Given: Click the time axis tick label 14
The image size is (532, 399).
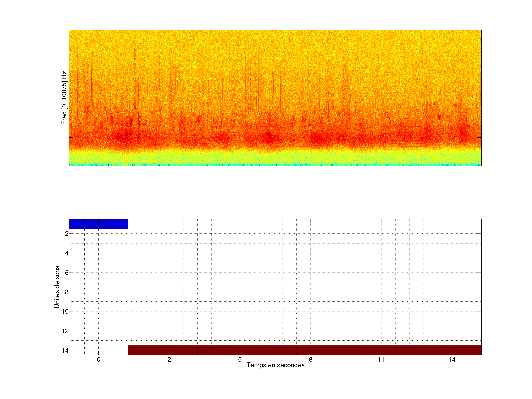Looking at the screenshot, I should 452,359.
